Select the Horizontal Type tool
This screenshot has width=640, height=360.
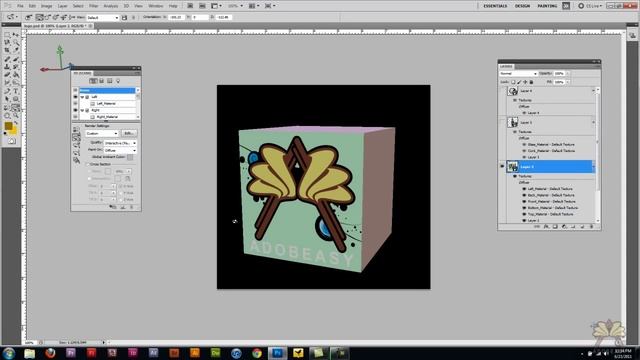click(16, 91)
